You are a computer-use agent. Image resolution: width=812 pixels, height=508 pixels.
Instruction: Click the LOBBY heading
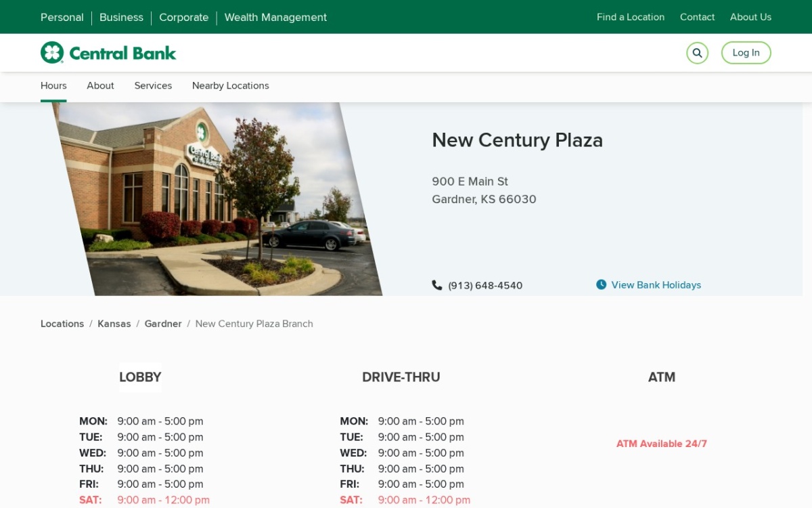pos(140,377)
